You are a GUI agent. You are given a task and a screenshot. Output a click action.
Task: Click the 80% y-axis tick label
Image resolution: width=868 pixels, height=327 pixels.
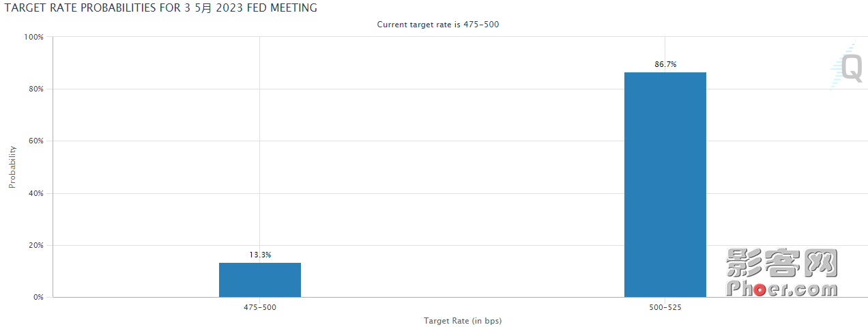36,89
